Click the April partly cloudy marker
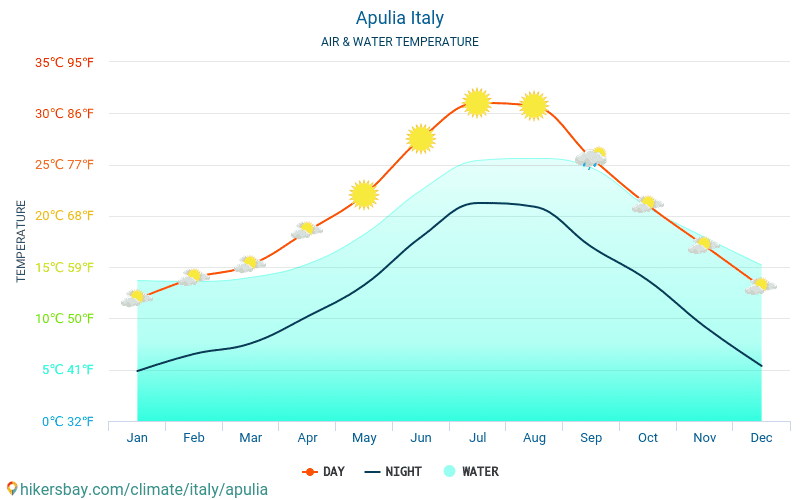Viewport: 800px width, 500px height. (x=307, y=231)
